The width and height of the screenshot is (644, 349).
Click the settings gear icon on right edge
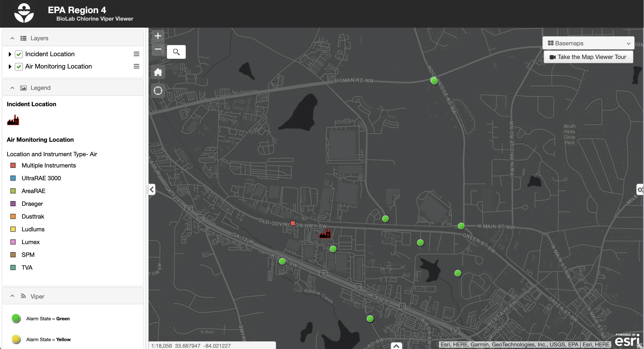[640, 190]
